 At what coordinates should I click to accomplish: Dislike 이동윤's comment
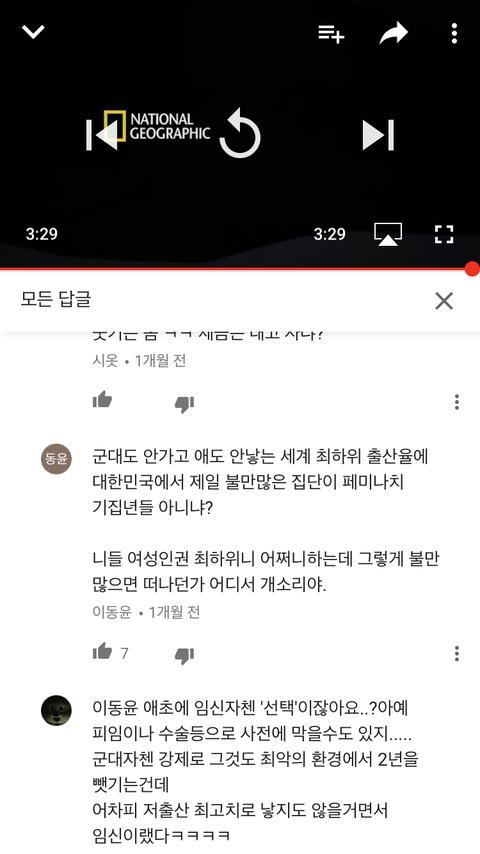click(x=184, y=655)
